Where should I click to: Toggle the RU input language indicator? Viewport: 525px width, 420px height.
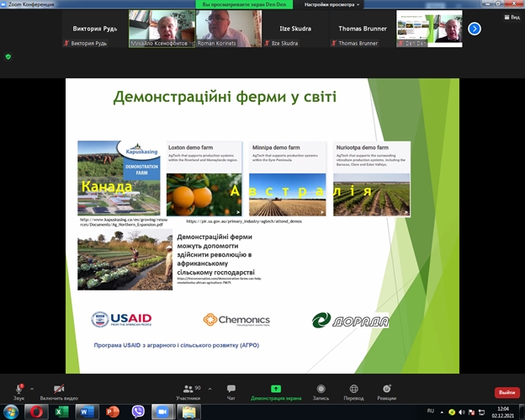tap(431, 411)
